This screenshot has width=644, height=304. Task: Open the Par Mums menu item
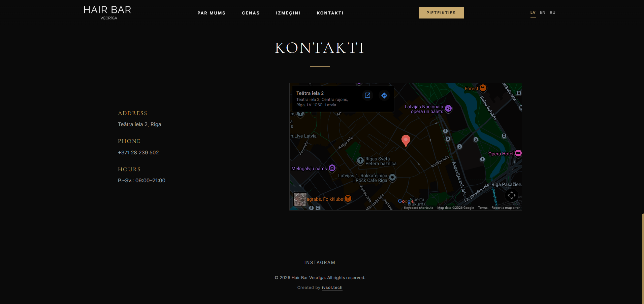tap(212, 13)
